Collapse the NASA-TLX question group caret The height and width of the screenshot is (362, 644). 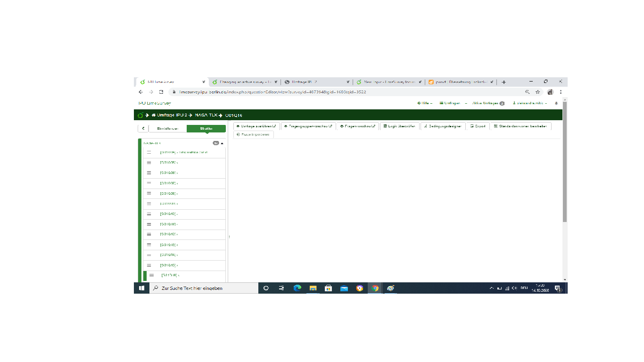pyautogui.click(x=222, y=143)
